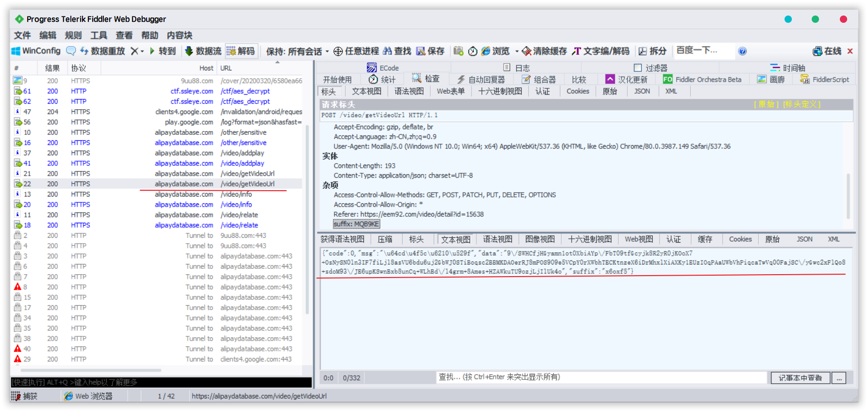The image size is (868, 412).
Task: Click the 任意进程 target icon
Action: (x=356, y=51)
